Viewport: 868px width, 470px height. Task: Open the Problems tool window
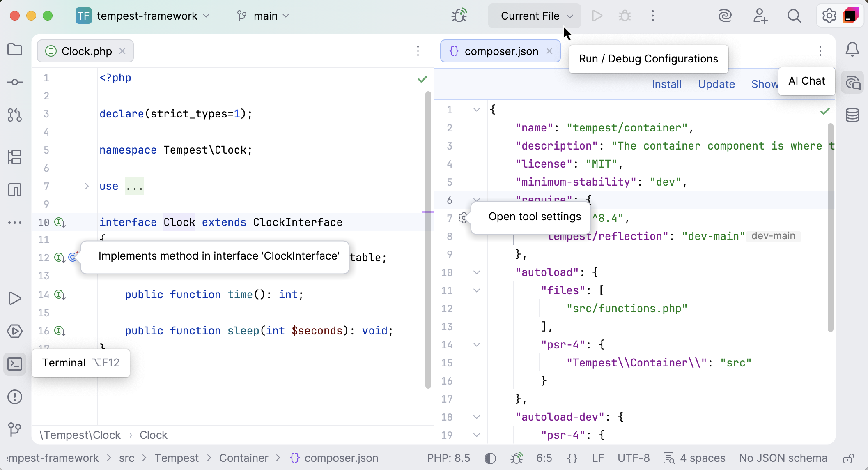click(x=15, y=396)
